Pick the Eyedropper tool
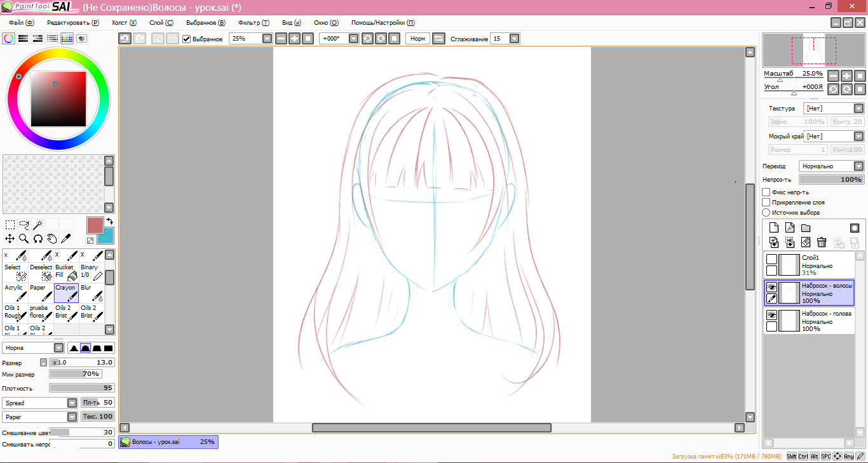This screenshot has height=463, width=868. coord(65,239)
